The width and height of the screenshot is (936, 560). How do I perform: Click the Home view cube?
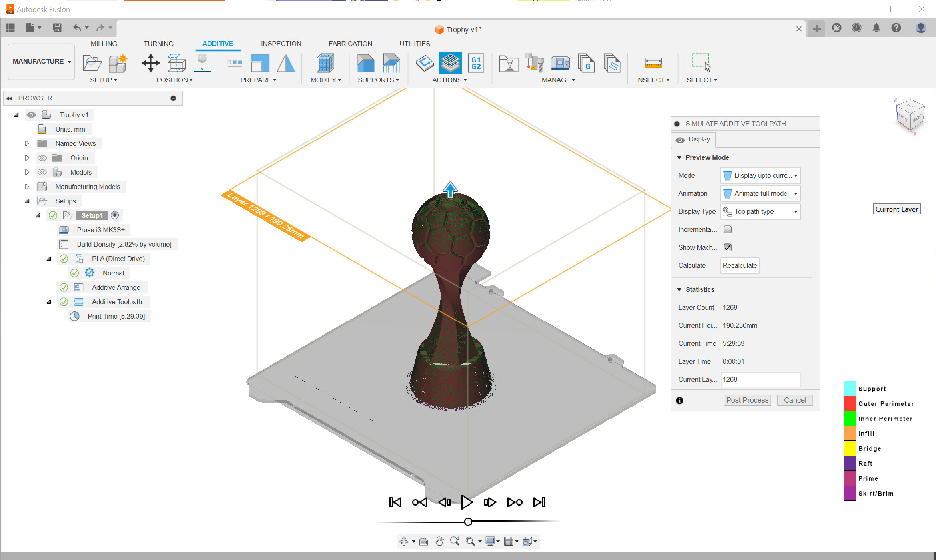(x=910, y=115)
